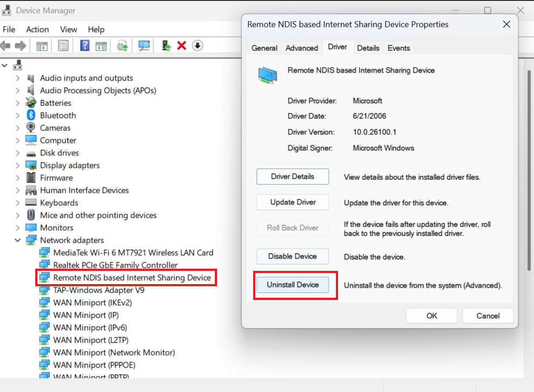This screenshot has width=534, height=392.
Task: Open the Action menu
Action: (x=37, y=30)
